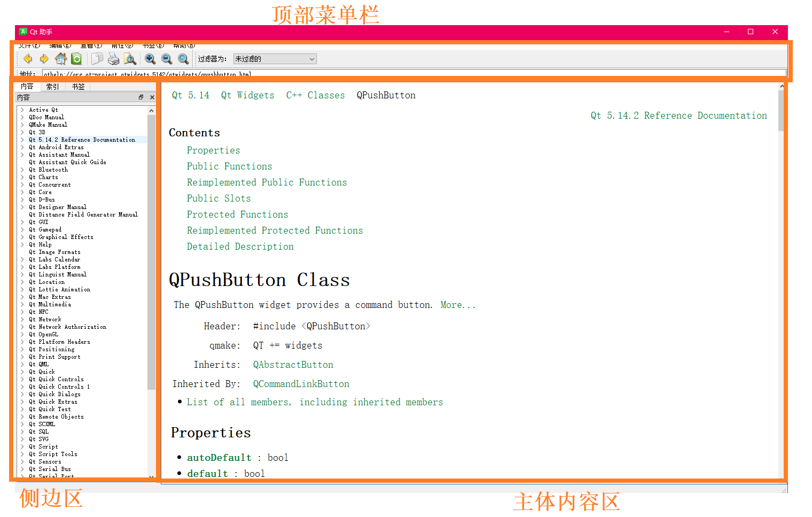The width and height of the screenshot is (812, 517).
Task: Expand the Qt Quick Controls 1 node
Action: [22, 387]
